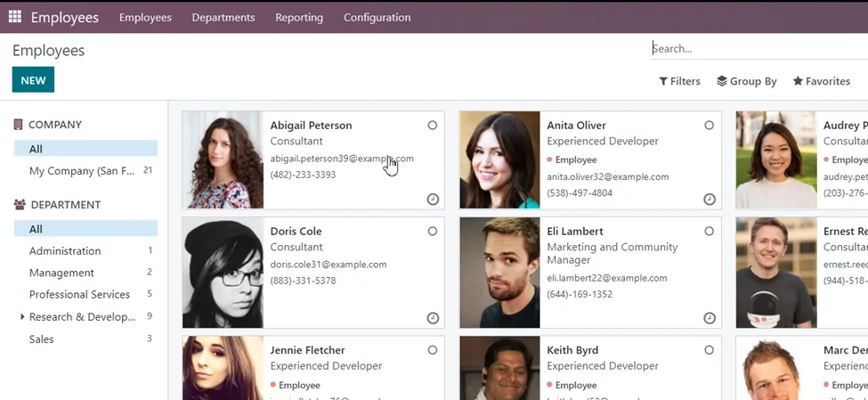The height and width of the screenshot is (400, 868).
Task: Click presence status circle on Keith Byrd card
Action: pyautogui.click(x=710, y=350)
